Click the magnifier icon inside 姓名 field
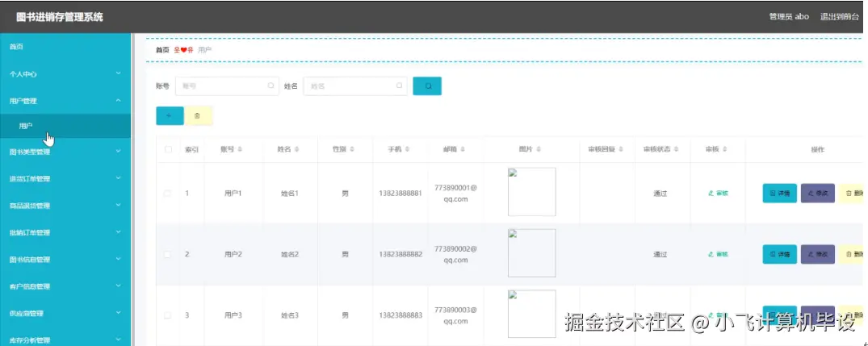868x346 pixels. (x=399, y=85)
